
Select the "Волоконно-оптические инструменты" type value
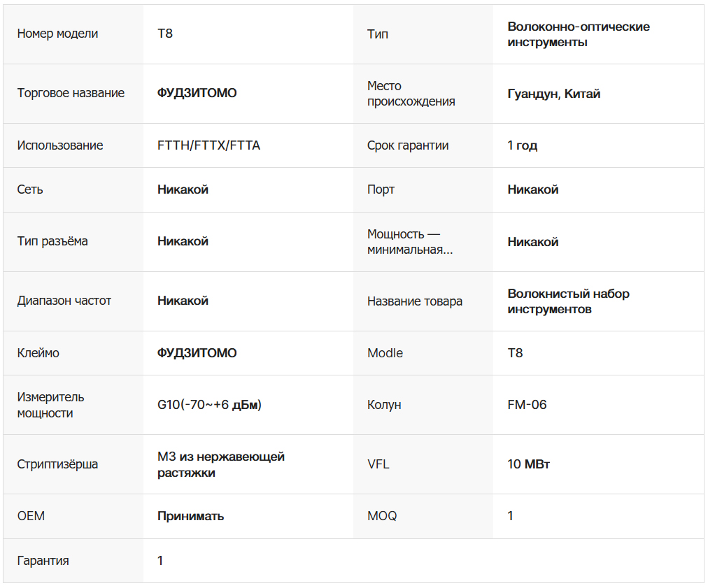point(578,34)
